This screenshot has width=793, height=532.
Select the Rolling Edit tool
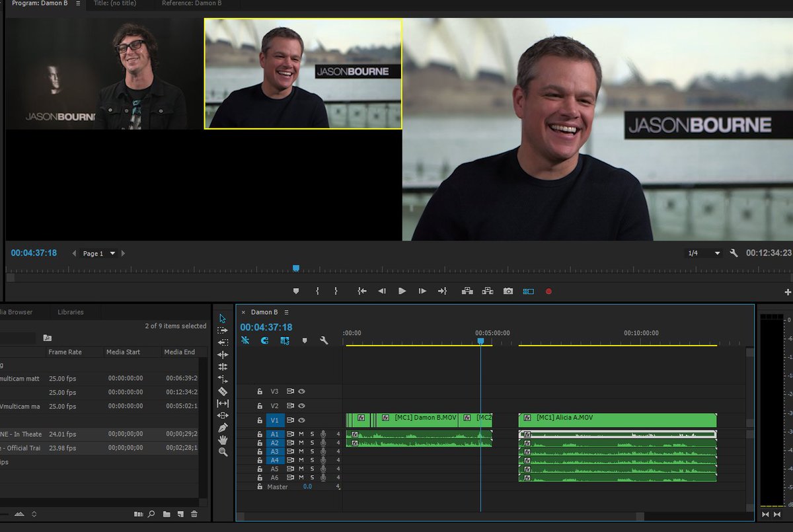tap(223, 367)
